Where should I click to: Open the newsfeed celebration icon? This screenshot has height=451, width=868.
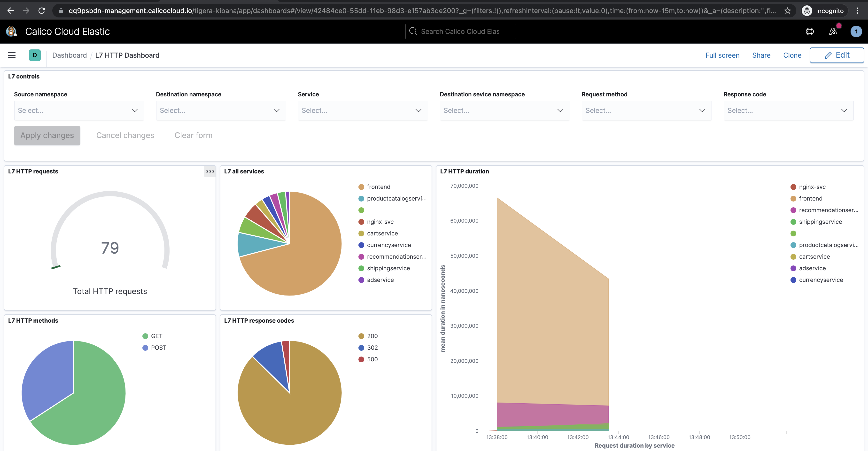(x=833, y=31)
